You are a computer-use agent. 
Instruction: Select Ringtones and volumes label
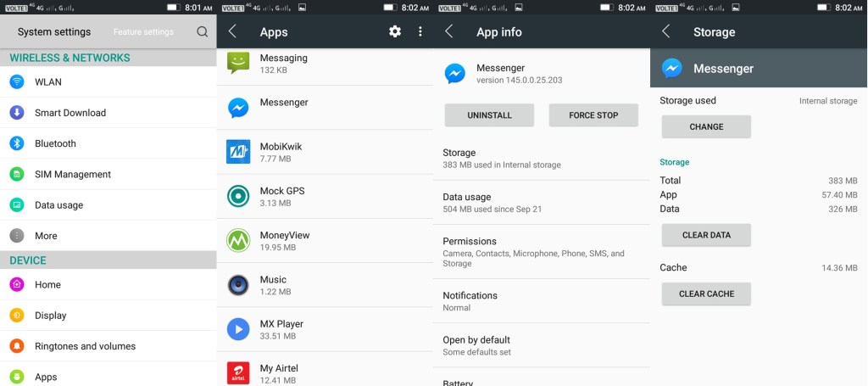click(86, 346)
